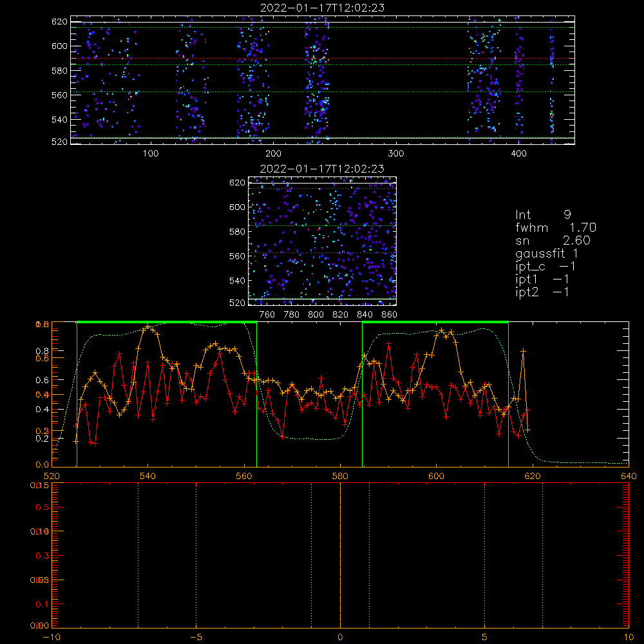
Task: Click the middle zoomed spectrogram image
Action: [x=323, y=241]
